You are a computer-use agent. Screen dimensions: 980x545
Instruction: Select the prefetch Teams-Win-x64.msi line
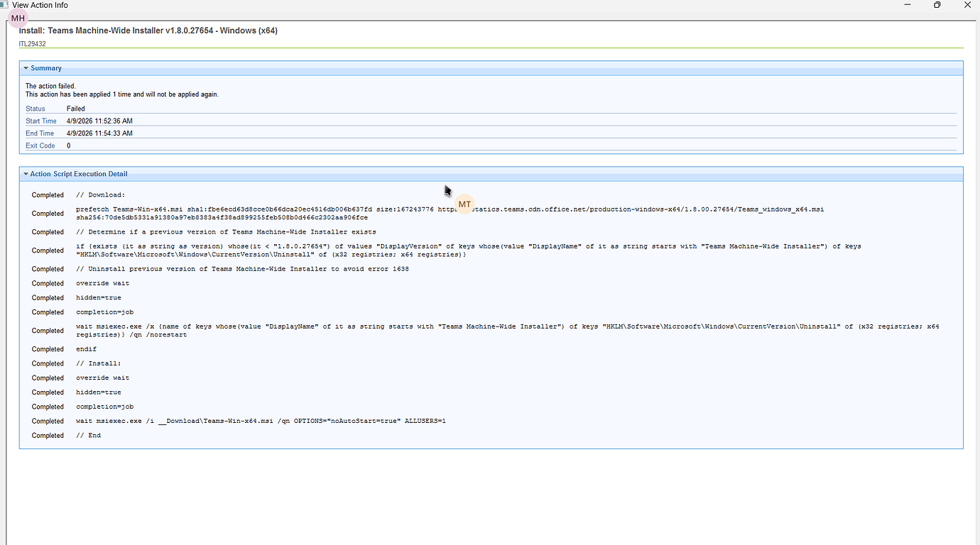(x=450, y=214)
